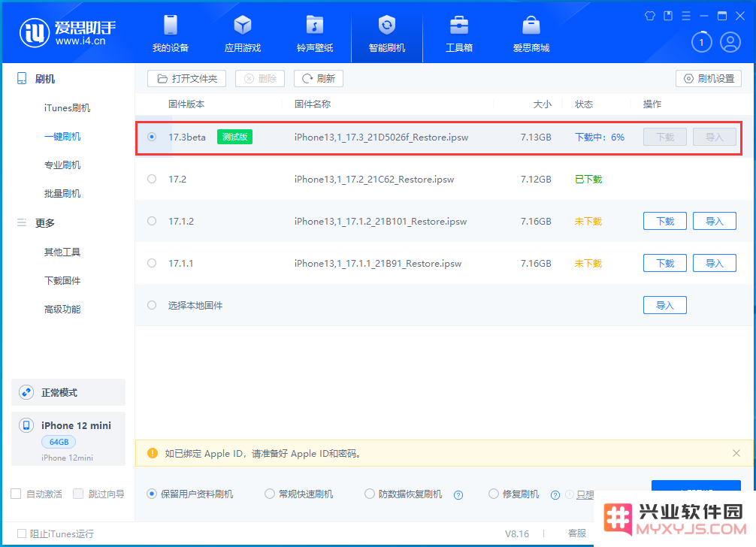Click 下载 for firmware 17.1.2
The width and height of the screenshot is (756, 547).
click(x=665, y=221)
